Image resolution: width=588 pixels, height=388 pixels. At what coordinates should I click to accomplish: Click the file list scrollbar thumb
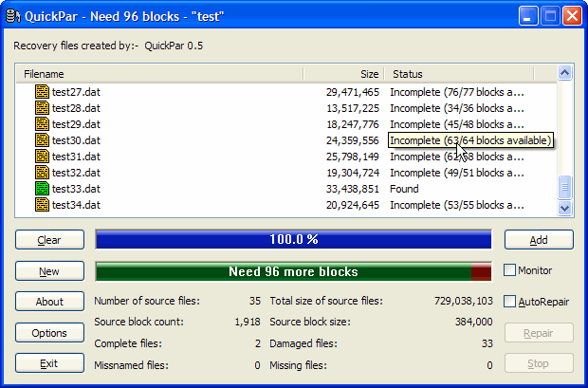564,187
